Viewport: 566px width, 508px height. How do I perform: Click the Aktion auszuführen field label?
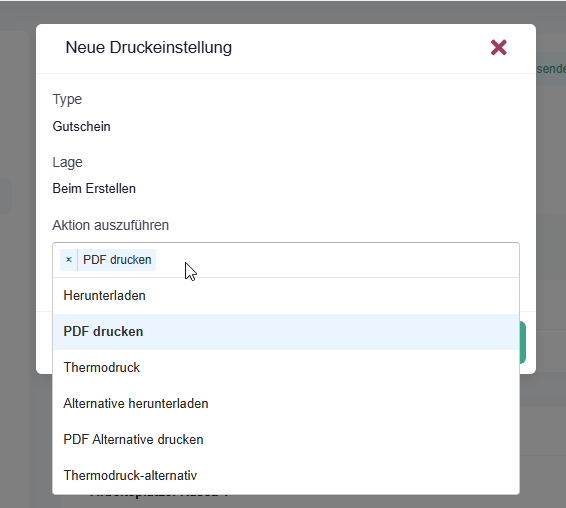pyautogui.click(x=110, y=225)
